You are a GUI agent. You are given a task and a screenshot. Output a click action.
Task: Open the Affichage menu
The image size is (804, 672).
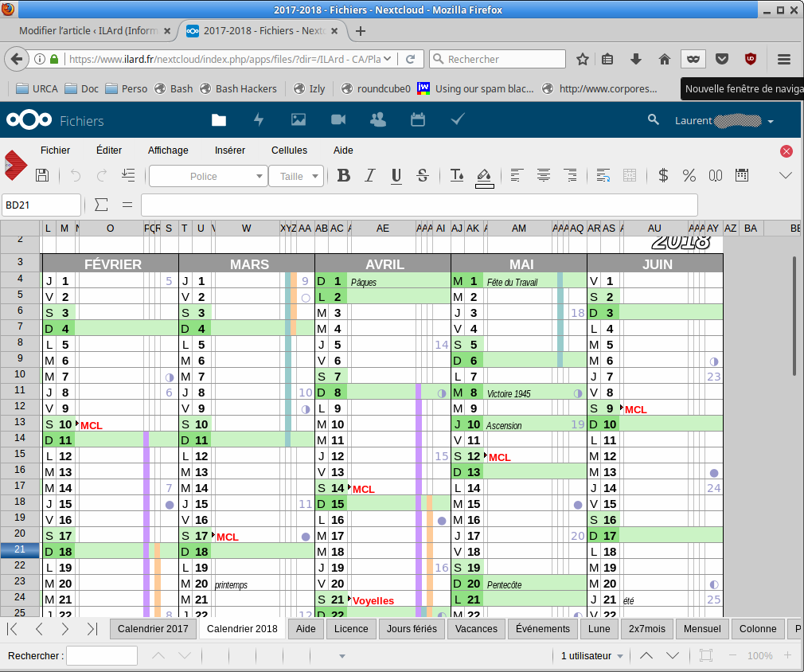(168, 150)
